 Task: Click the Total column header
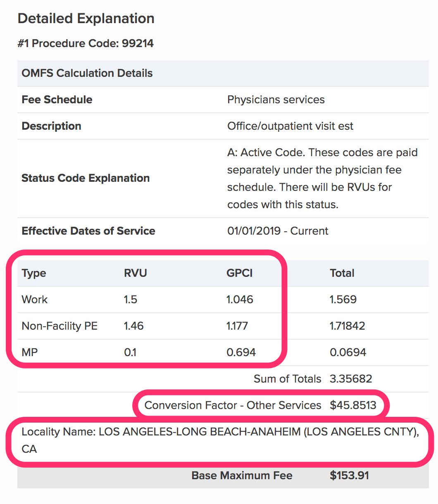tap(342, 273)
